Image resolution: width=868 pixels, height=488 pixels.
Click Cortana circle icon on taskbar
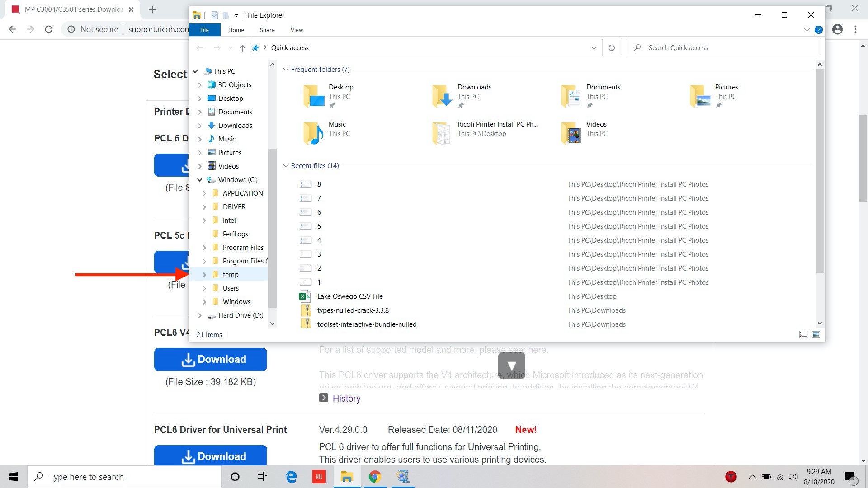tap(235, 477)
